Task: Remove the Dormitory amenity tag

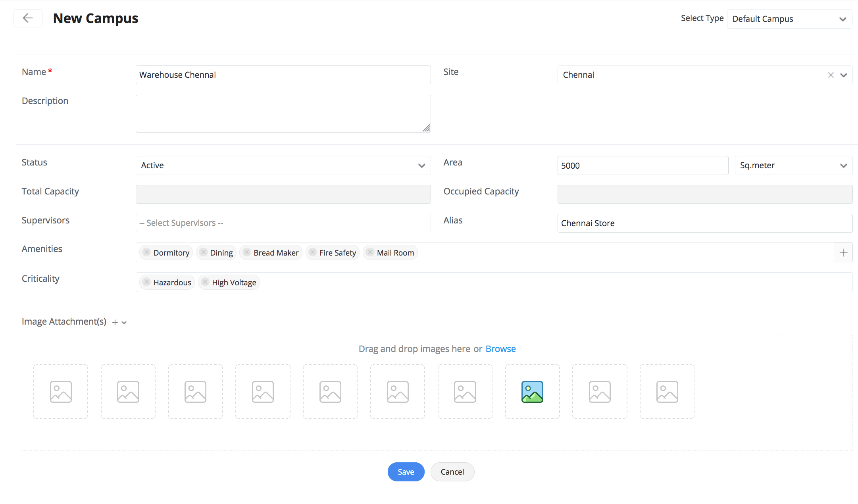Action: click(x=146, y=252)
